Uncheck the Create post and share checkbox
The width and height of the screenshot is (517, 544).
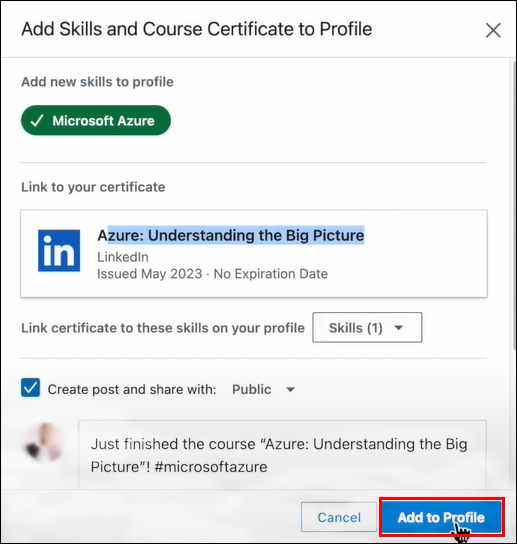[x=31, y=388]
